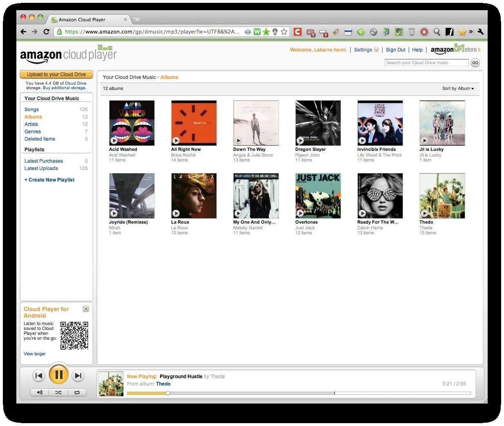
Task: Focus the Search your Cloud Drive music field
Action: (x=426, y=63)
